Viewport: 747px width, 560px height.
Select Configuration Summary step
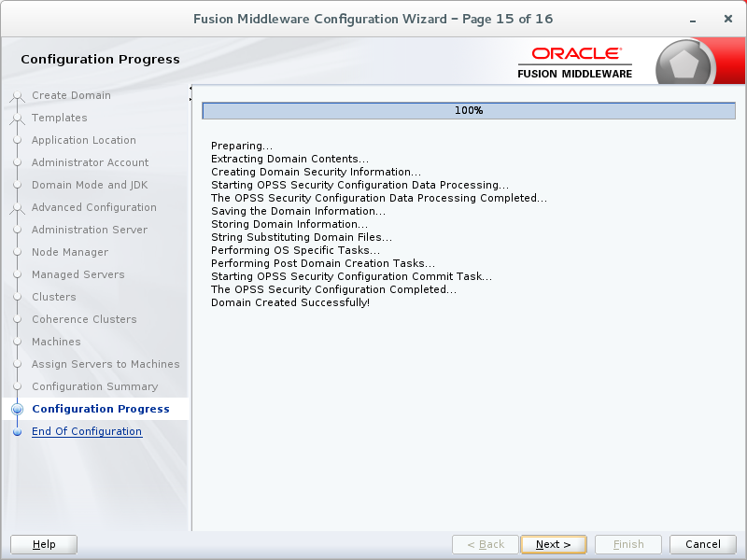[x=95, y=386]
